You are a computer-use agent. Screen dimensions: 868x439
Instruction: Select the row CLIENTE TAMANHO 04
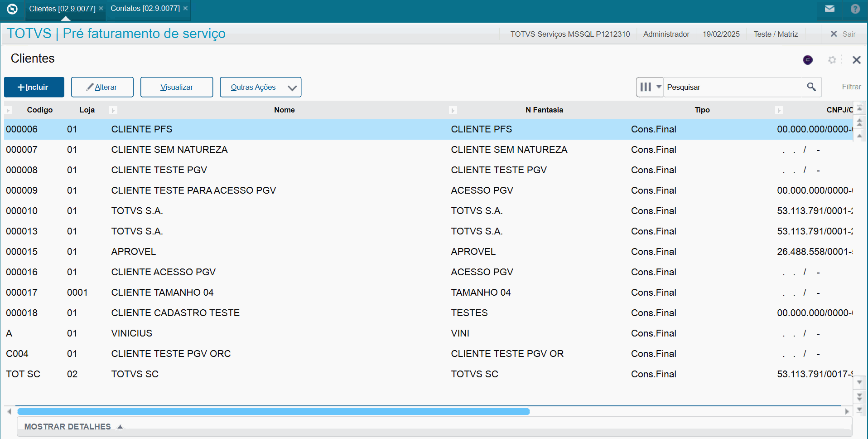[x=429, y=293]
